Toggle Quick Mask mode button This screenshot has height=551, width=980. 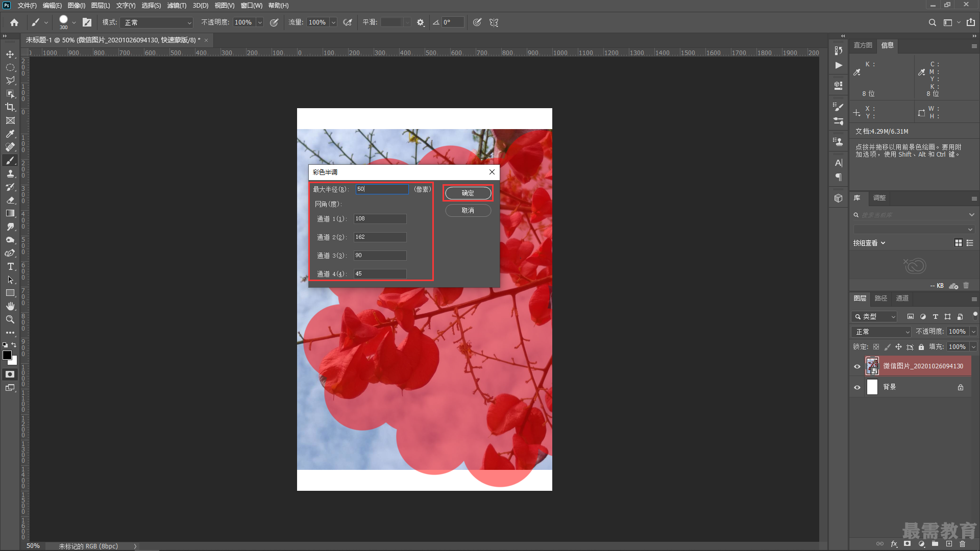point(10,374)
